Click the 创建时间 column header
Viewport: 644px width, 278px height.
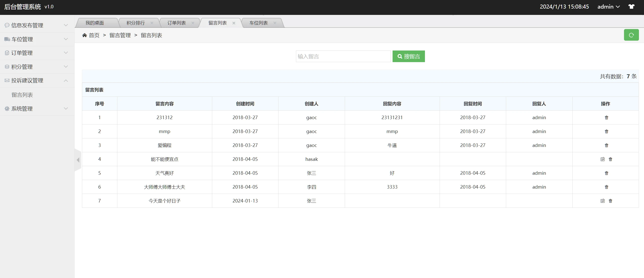(x=245, y=104)
